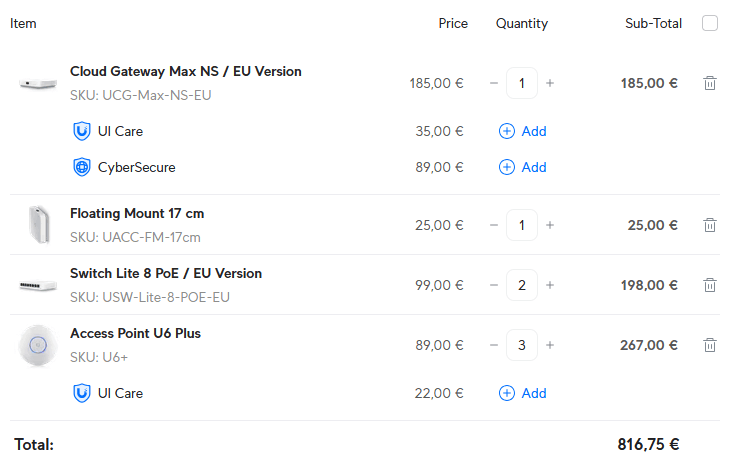Click the Switch Lite 8 PoE quantity field
Screen dimensions: 730x465
tap(522, 285)
